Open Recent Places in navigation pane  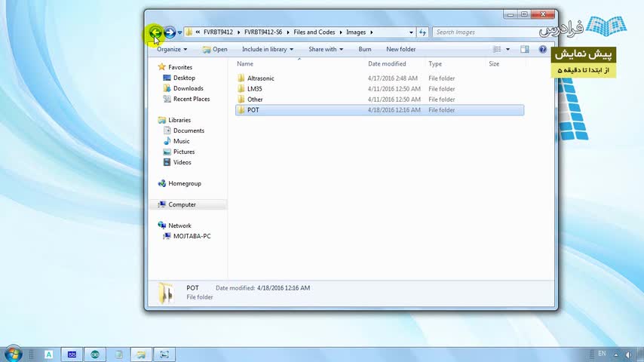(192, 99)
